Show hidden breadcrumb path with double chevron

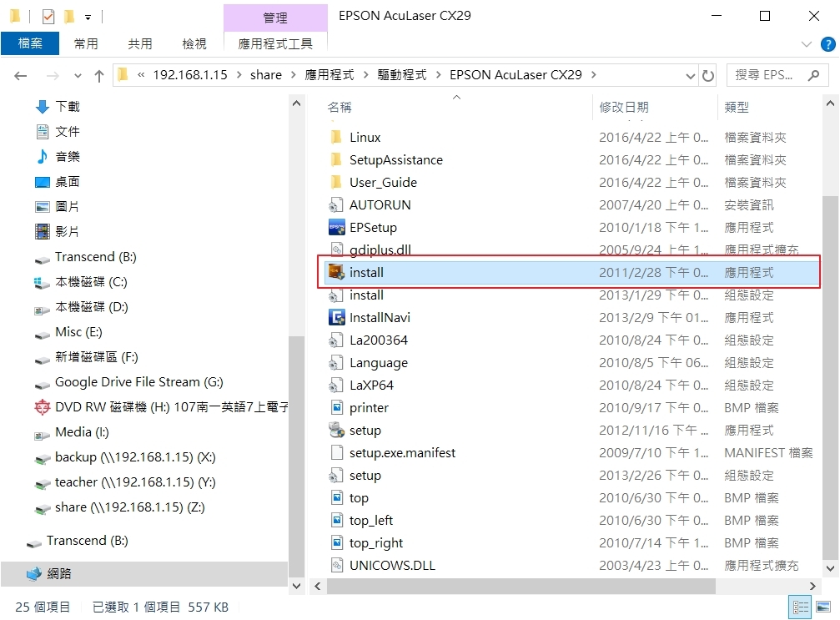(x=141, y=75)
